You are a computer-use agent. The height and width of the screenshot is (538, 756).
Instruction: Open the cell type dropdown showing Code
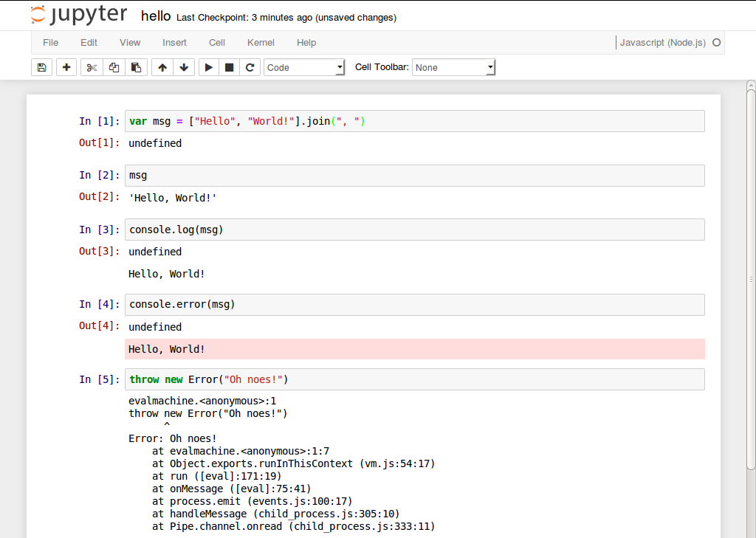click(304, 67)
